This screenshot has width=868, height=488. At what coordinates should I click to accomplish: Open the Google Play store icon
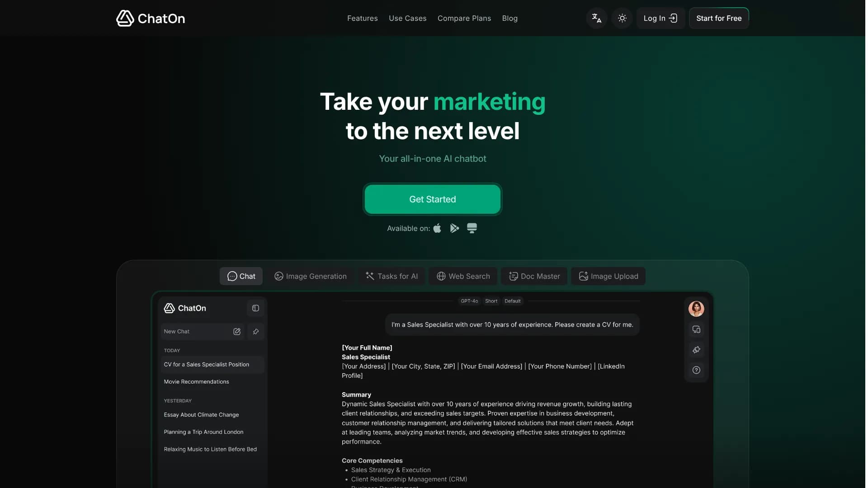[x=454, y=228]
